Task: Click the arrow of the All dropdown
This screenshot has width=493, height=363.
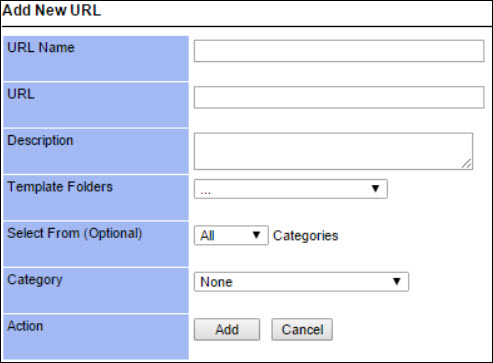Action: 256,235
